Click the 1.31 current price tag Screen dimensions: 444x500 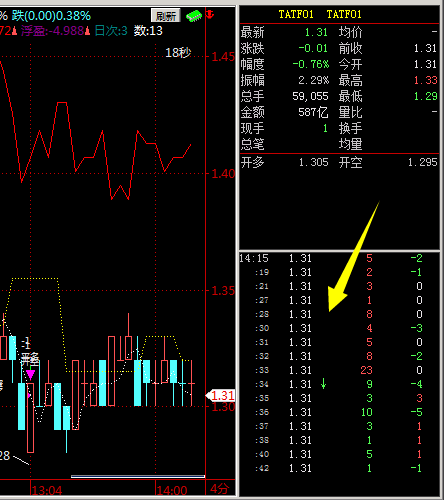(x=220, y=396)
